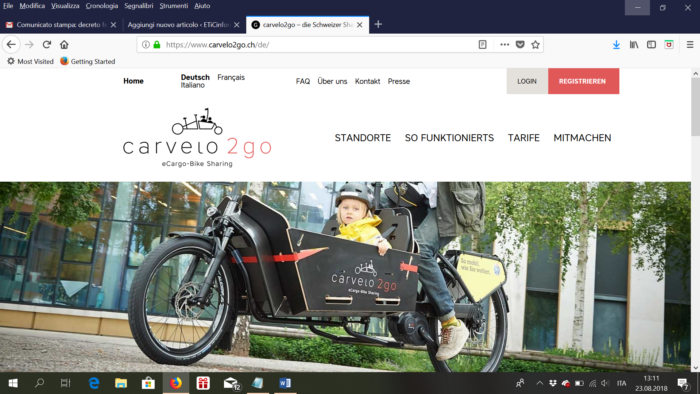Viewport: 700px width, 394px height.
Task: Click the page vertical scrollbar
Action: (695, 220)
